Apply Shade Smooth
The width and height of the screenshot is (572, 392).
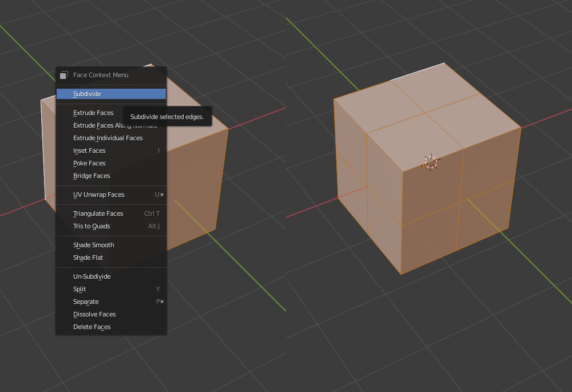[112, 245]
